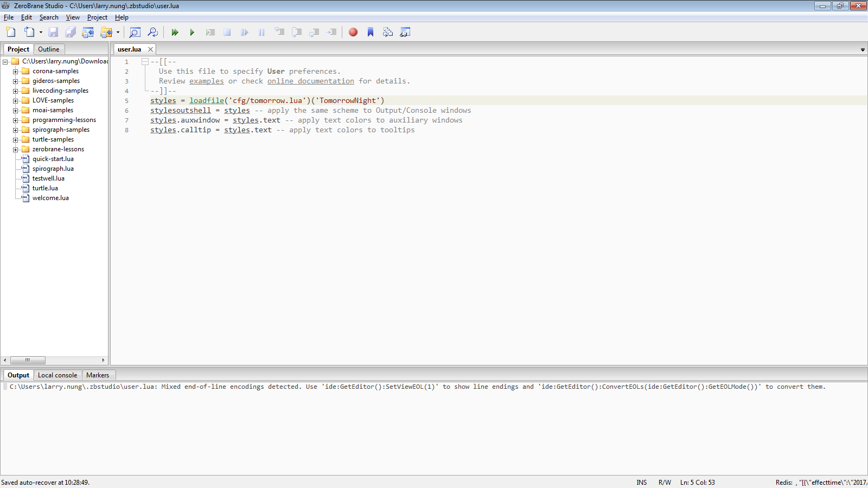Viewport: 868px width, 488px height.
Task: Open the Markers tab
Action: [98, 375]
